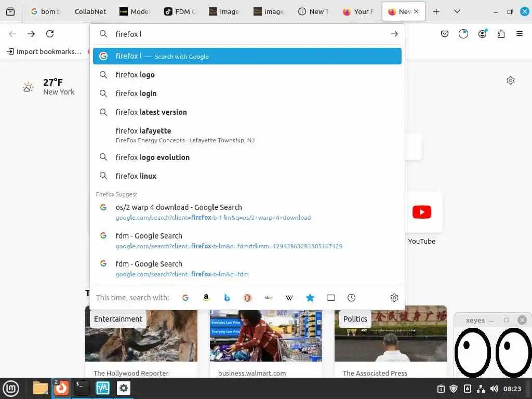Close the xeyes window
Screen dimensions: 532x399
522,320
